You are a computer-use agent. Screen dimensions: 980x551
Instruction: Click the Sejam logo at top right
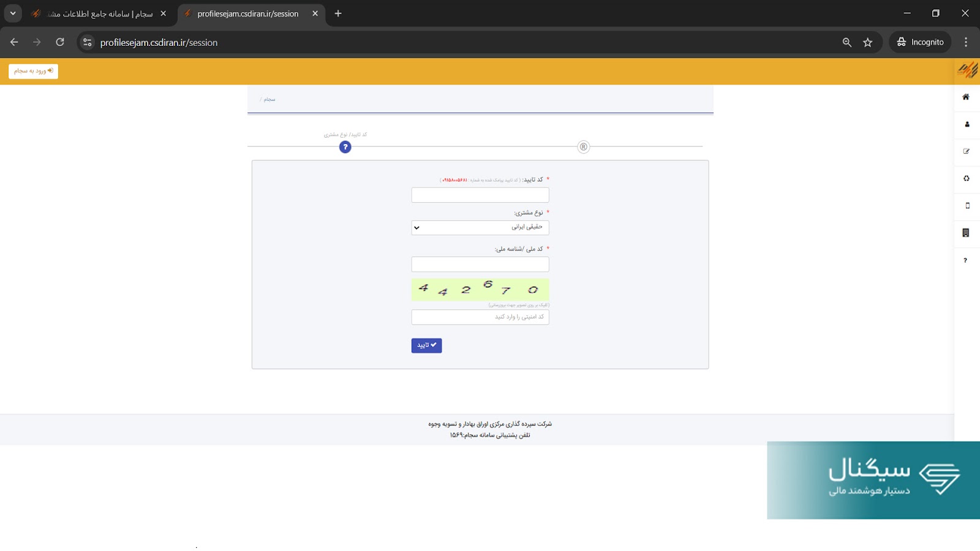coord(968,70)
